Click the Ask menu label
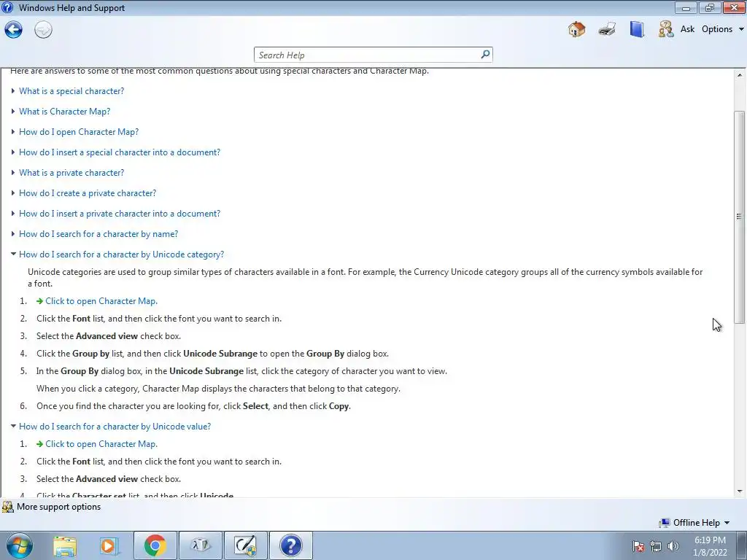Screen dimensions: 747x560 click(687, 29)
